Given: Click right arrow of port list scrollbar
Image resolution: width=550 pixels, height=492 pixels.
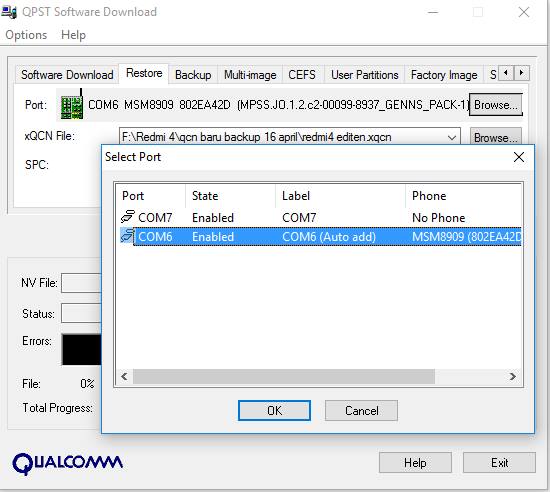Looking at the screenshot, I should click(513, 377).
